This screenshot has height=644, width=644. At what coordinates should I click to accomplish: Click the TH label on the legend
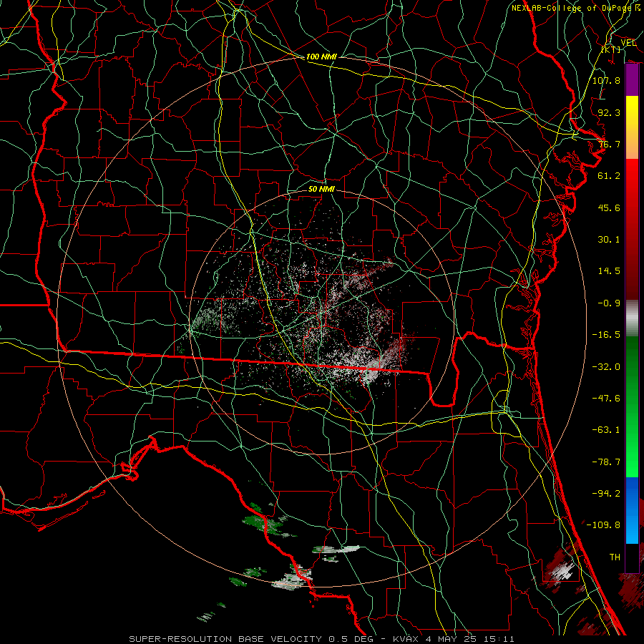coord(615,557)
